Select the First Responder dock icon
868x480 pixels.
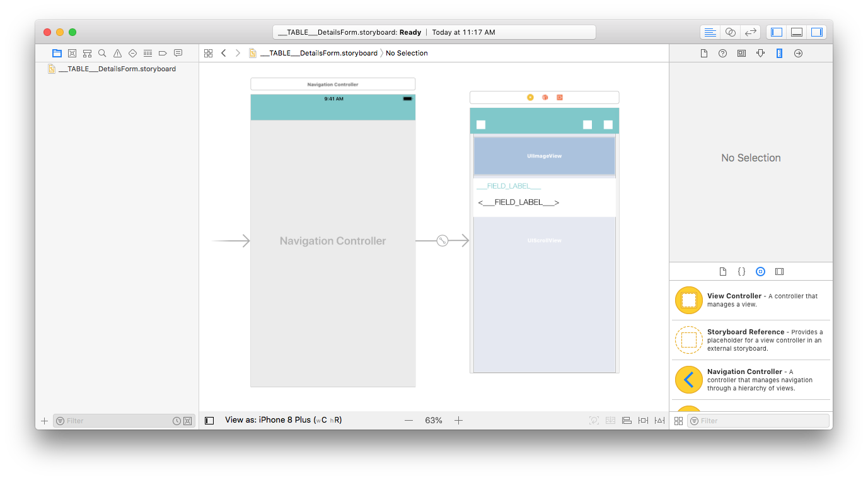(x=545, y=97)
